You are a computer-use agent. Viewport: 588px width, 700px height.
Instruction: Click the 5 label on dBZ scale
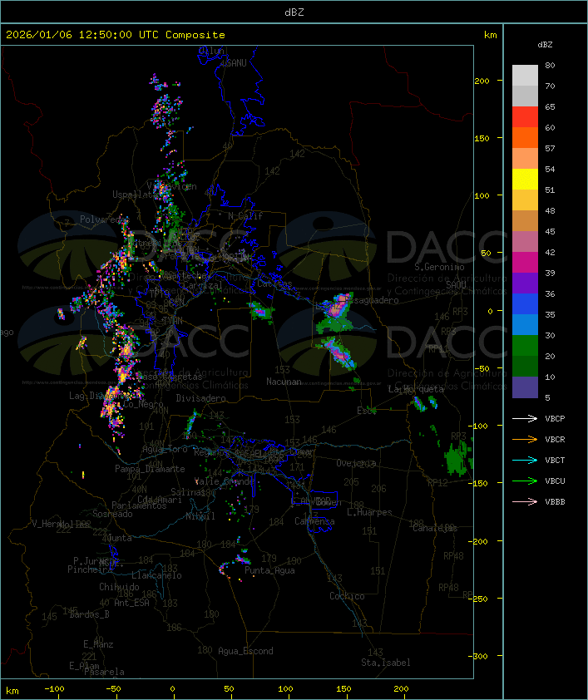click(x=548, y=397)
